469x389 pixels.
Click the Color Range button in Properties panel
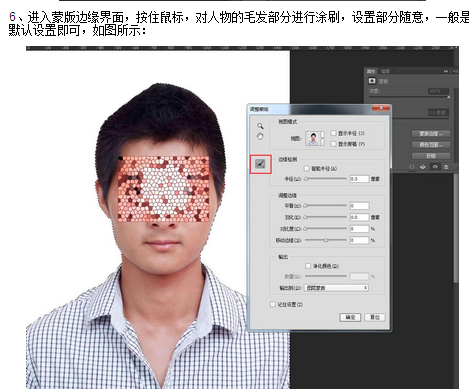(x=431, y=145)
